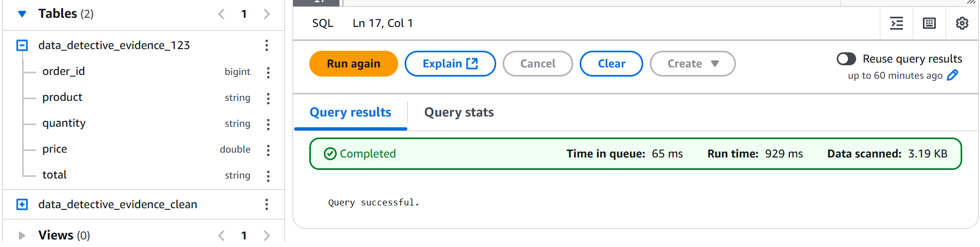Open the actions menu for data_detective_evidence_clean
This screenshot has height=247, width=980.
[267, 204]
